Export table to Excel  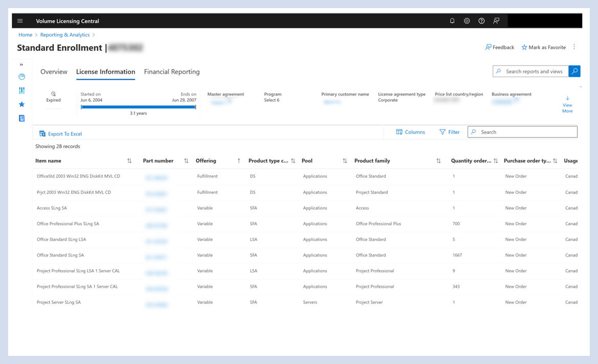pyautogui.click(x=61, y=134)
